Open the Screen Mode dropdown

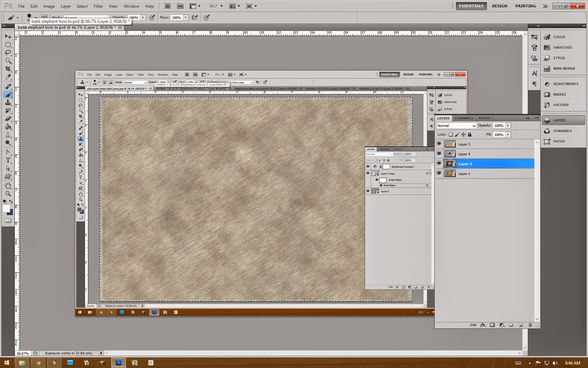[251, 6]
